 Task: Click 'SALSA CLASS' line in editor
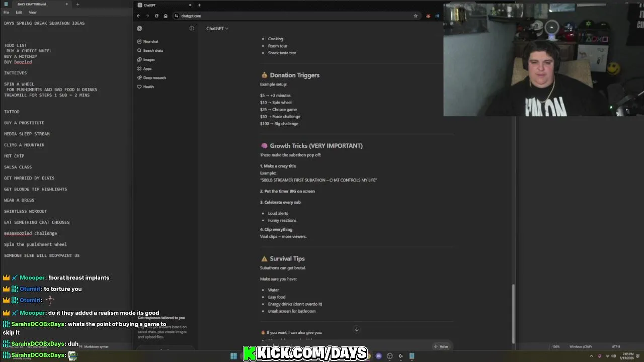18,167
